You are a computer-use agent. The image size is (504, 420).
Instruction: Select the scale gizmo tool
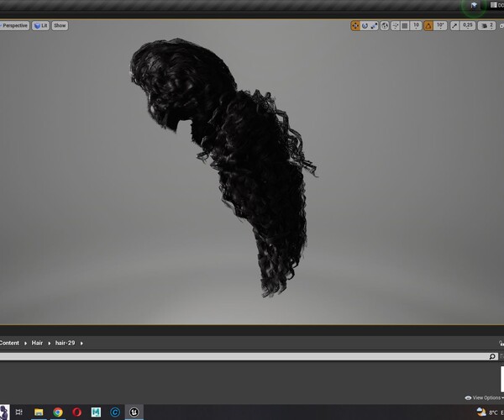tap(374, 26)
